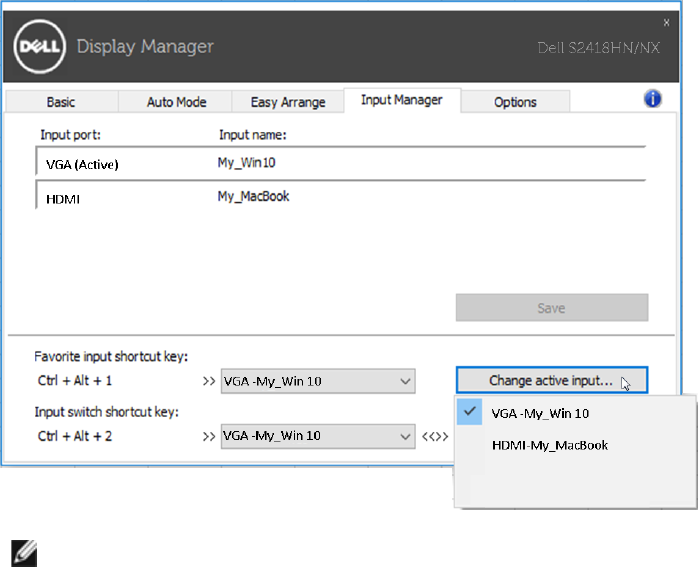Choose HDMI-My_MacBook from the popup menu
The image size is (699, 567).
click(x=550, y=445)
